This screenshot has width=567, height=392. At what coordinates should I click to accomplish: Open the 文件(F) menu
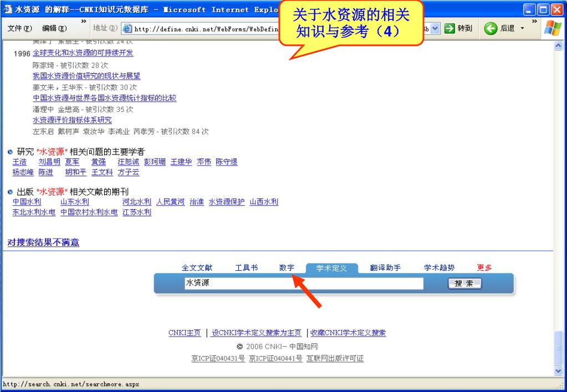coord(20,28)
